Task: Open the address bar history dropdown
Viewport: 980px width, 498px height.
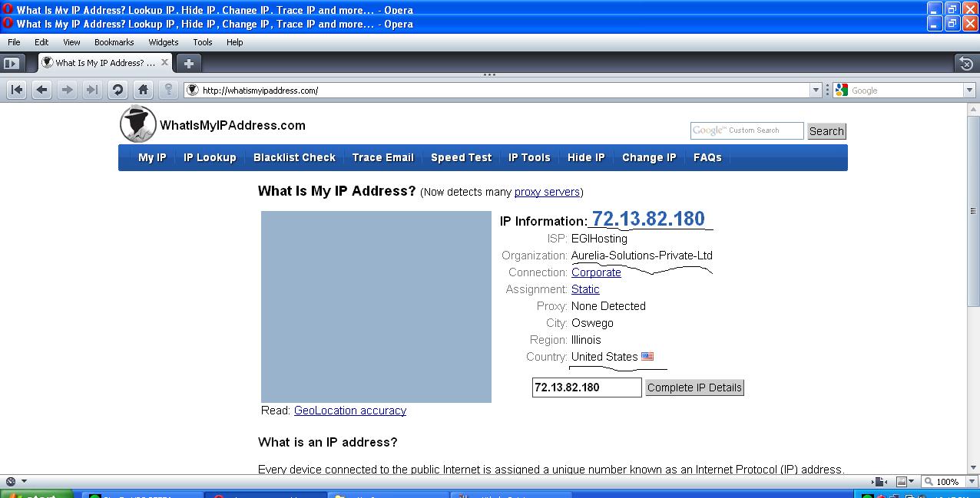Action: 816,90
